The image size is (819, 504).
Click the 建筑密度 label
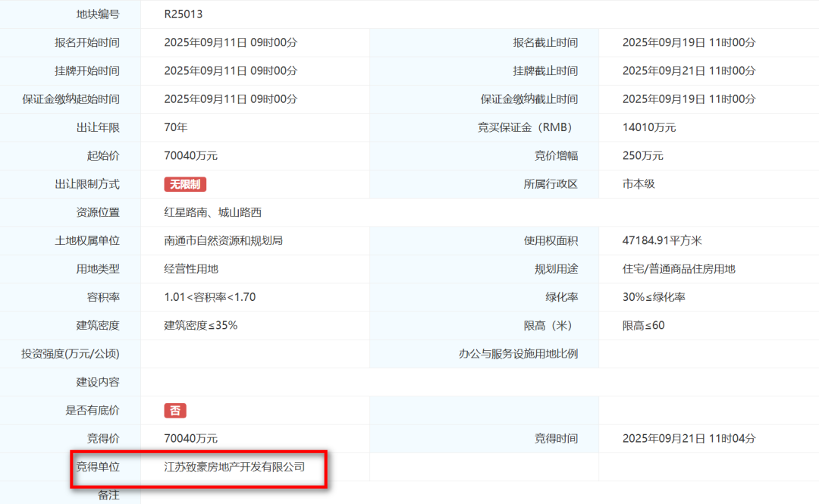[98, 325]
